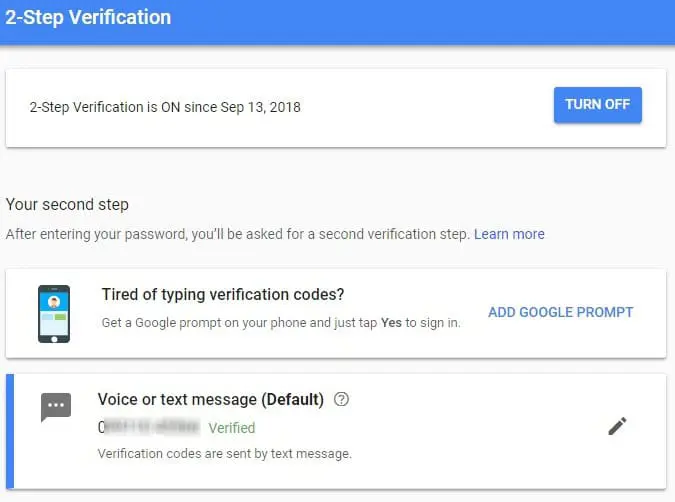
Task: Click the green Verified status label
Action: pyautogui.click(x=231, y=428)
